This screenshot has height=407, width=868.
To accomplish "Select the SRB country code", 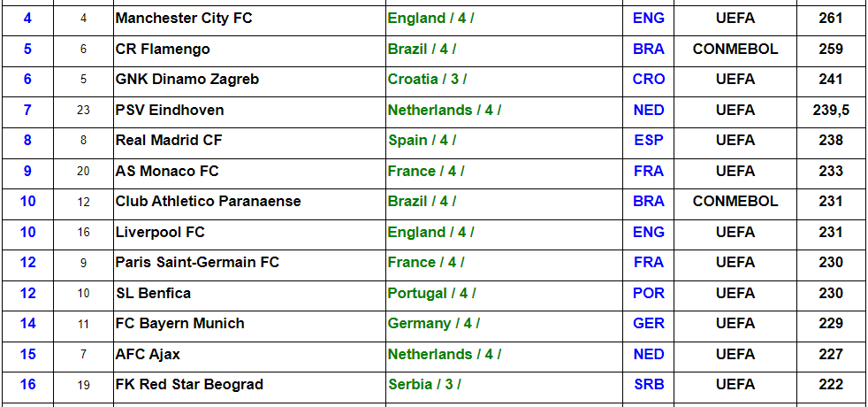I will pyautogui.click(x=649, y=384).
